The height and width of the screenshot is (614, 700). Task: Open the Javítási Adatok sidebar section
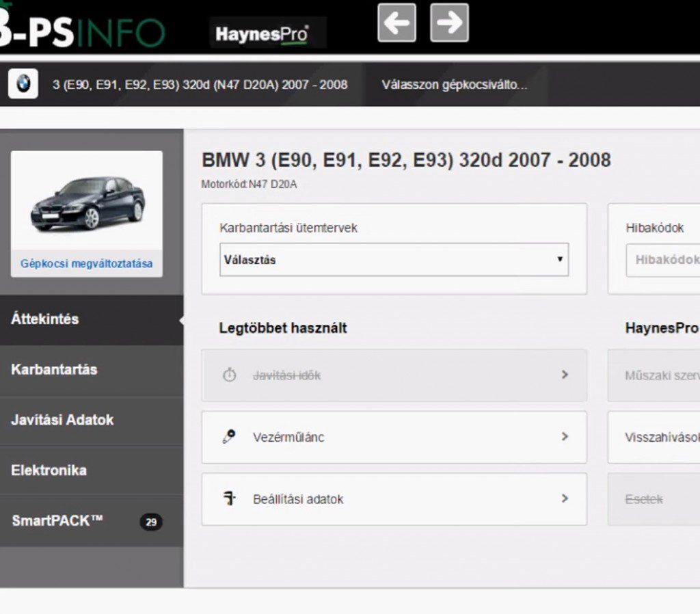click(92, 421)
